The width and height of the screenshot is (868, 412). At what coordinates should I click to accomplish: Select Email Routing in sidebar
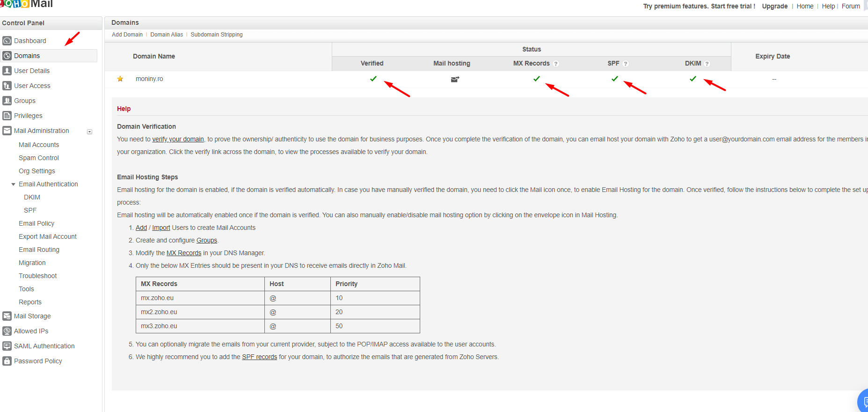(39, 250)
